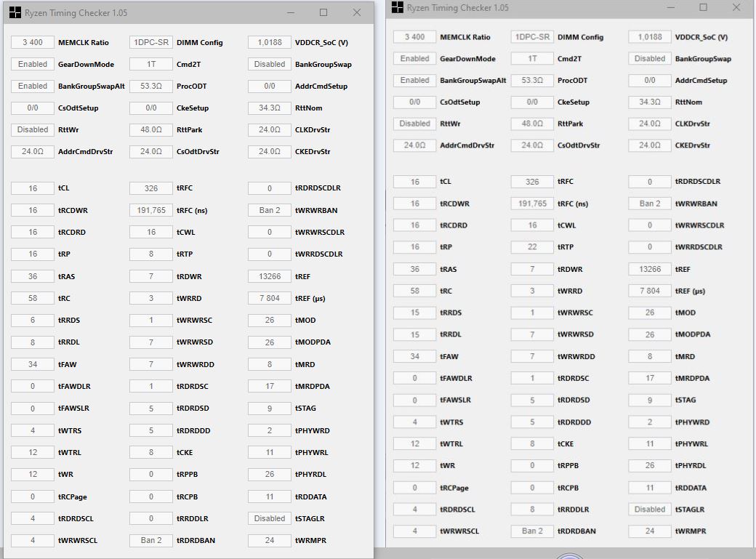Click the ProcODT 53.3Ω field in left window
This screenshot has height=559, width=756.
pyautogui.click(x=151, y=86)
